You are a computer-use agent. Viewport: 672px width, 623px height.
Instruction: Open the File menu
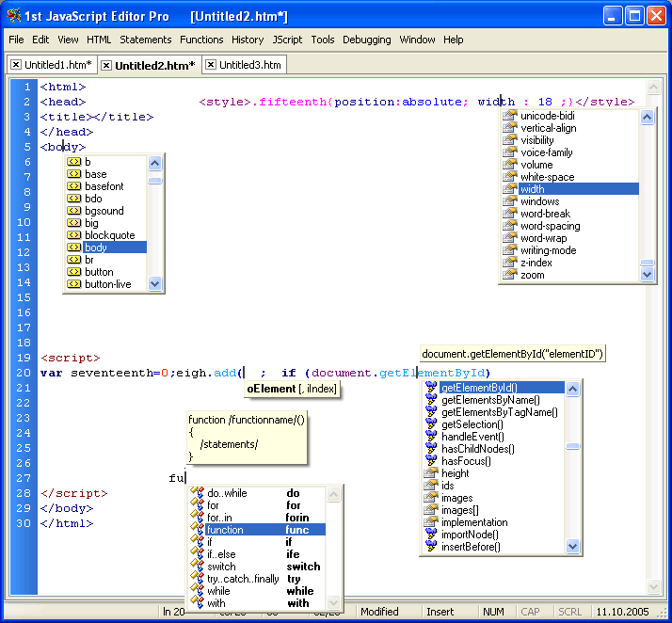[16, 40]
